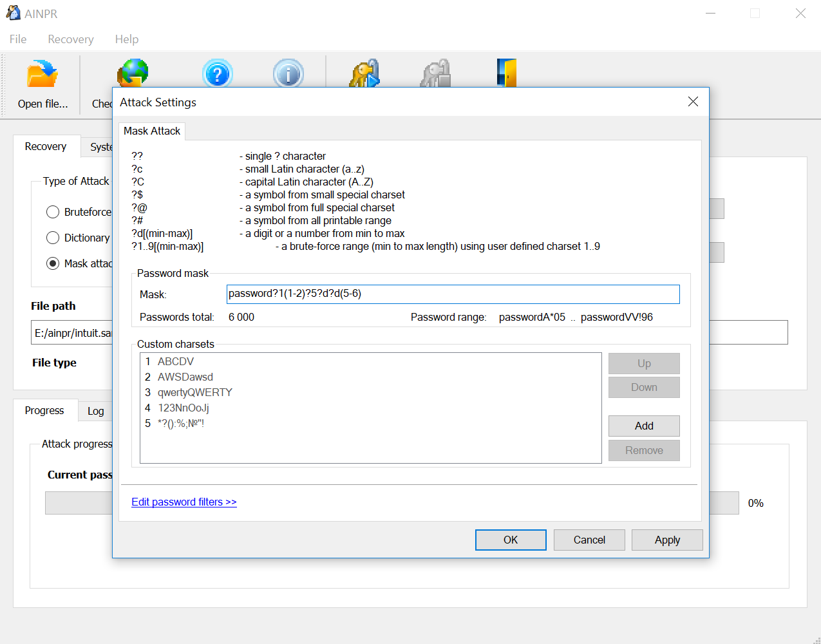Select the Mask attack radio button
This screenshot has height=644, width=821.
(x=52, y=263)
